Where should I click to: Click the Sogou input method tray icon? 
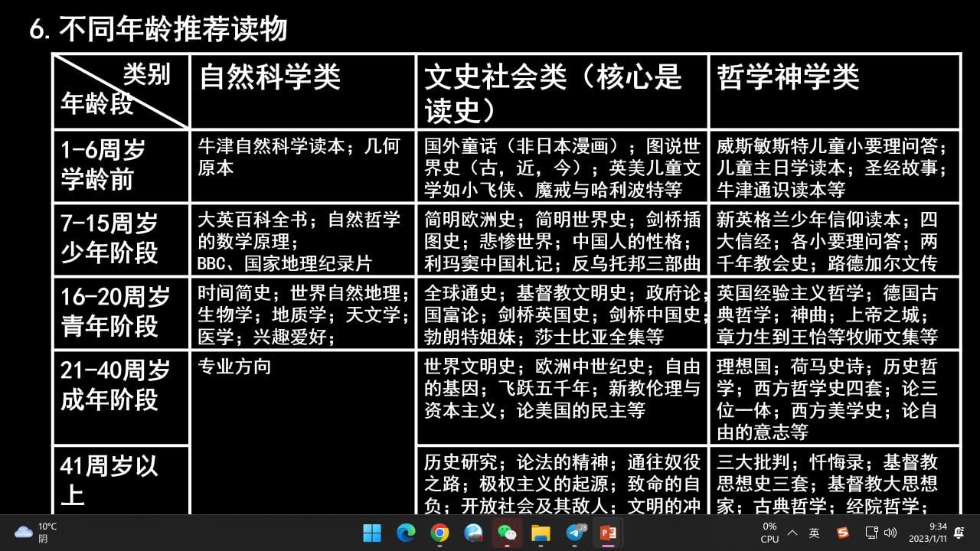842,533
